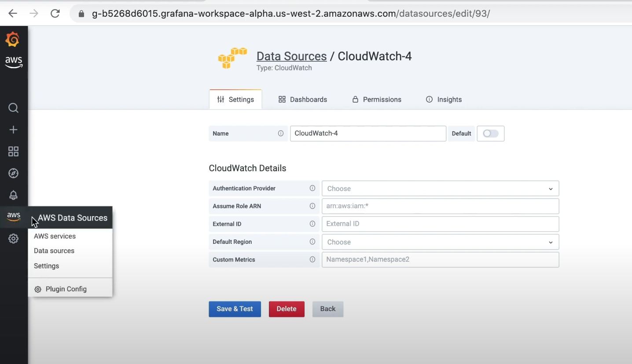Click the 'CloudWatch Details' section heading

click(247, 168)
